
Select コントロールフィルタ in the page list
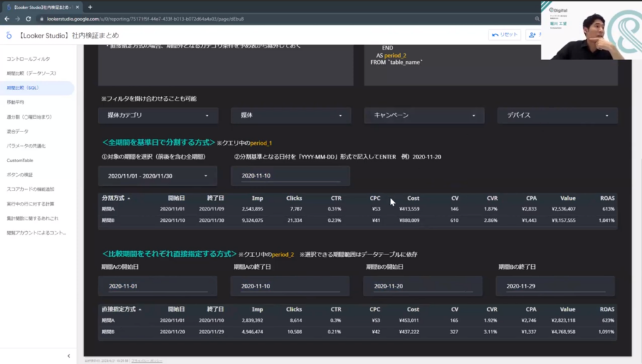click(x=28, y=58)
